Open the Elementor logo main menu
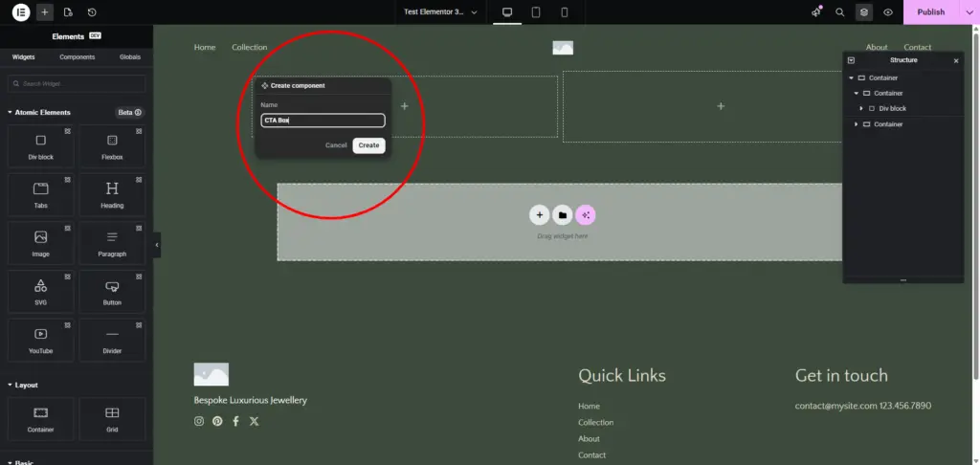Screen dimensions: 980x465 pyautogui.click(x=21, y=11)
